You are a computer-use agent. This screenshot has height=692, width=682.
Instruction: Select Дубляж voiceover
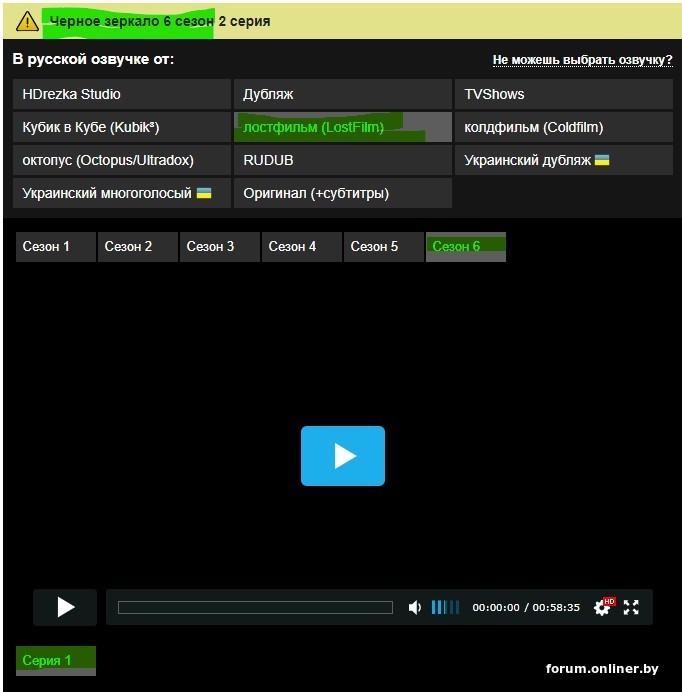click(343, 94)
